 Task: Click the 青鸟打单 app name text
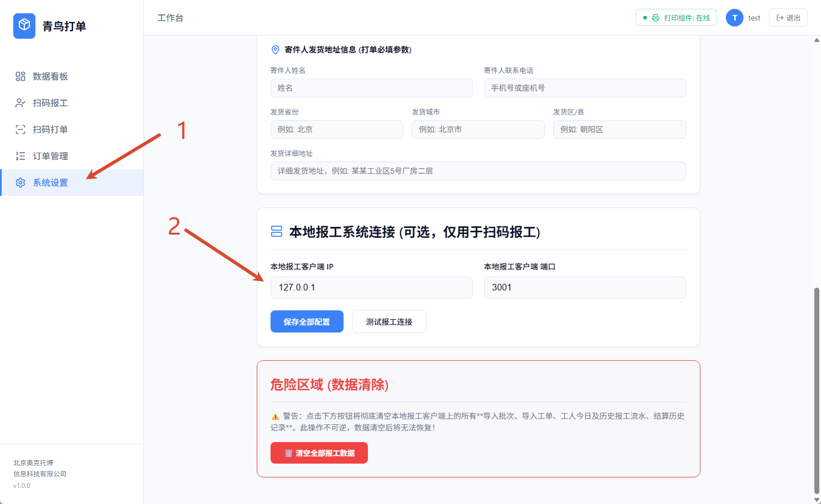coord(64,26)
